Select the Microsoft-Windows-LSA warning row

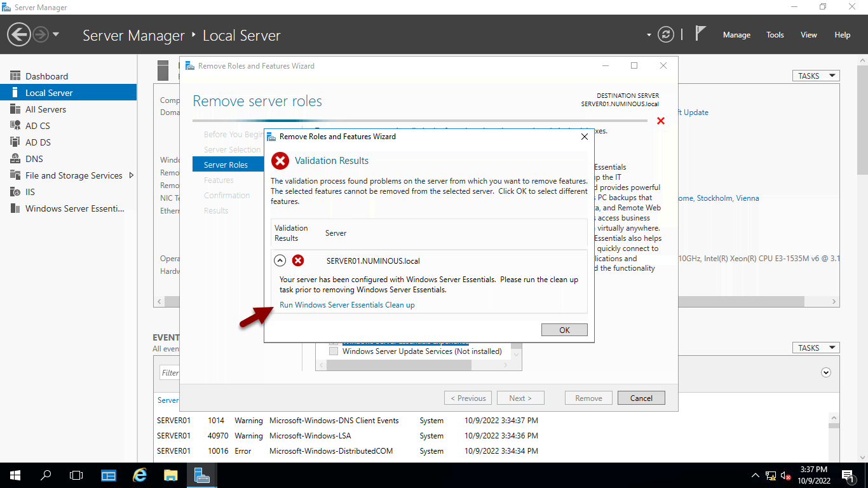coord(491,436)
